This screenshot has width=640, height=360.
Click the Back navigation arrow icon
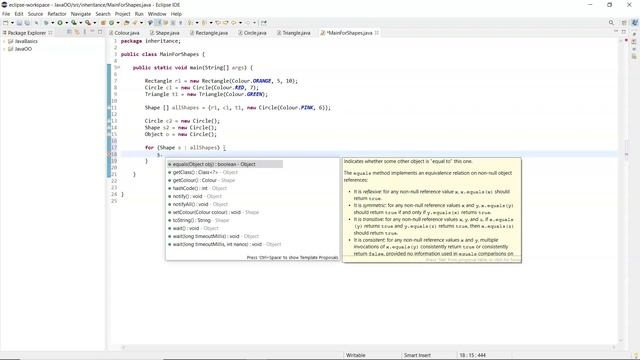(233, 23)
